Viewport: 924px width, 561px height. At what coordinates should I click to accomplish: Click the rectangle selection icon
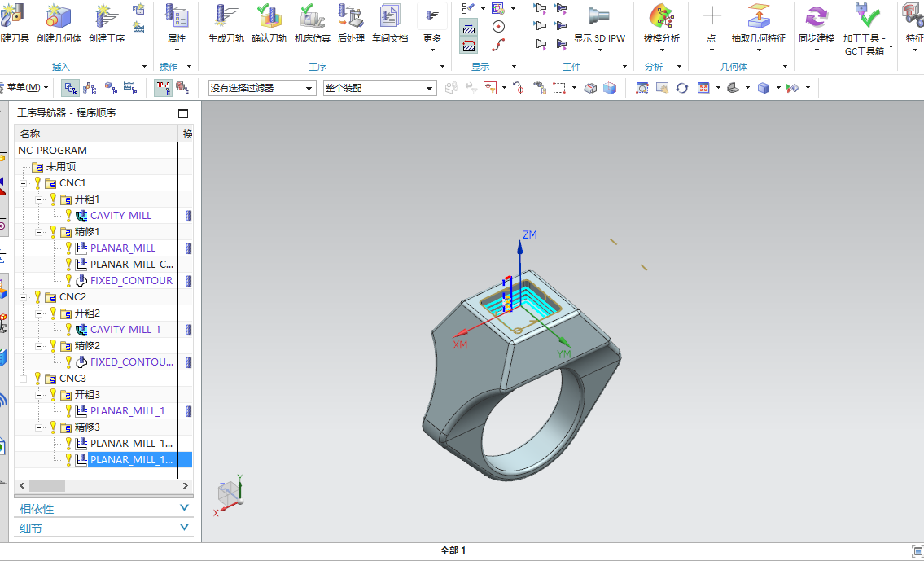click(559, 89)
